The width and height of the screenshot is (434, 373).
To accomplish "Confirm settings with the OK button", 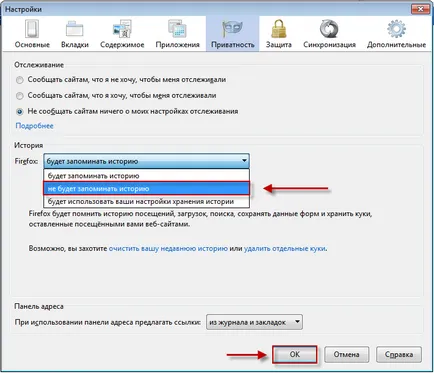I will (x=294, y=354).
